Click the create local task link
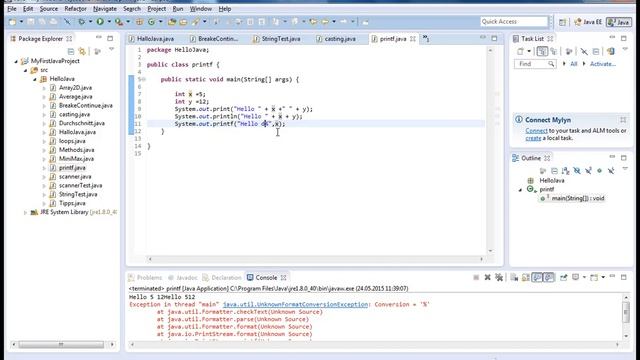Image resolution: width=640 pixels, height=360 pixels. pos(533,138)
